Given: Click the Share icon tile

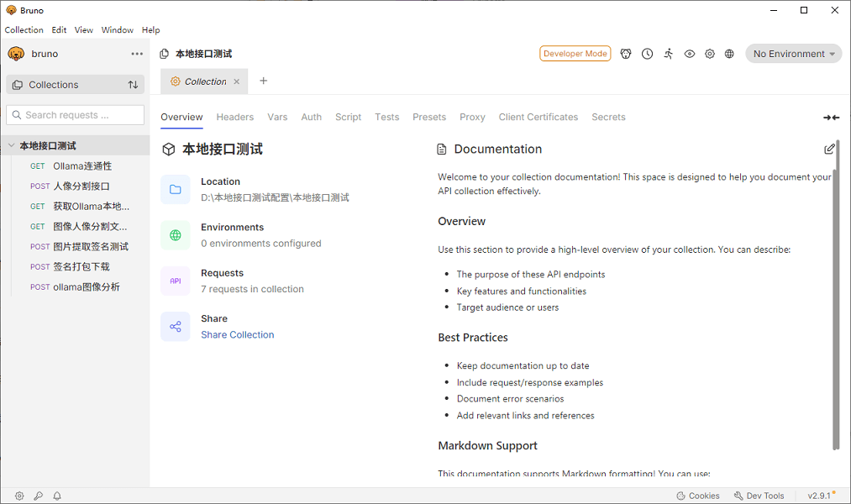Looking at the screenshot, I should (176, 326).
